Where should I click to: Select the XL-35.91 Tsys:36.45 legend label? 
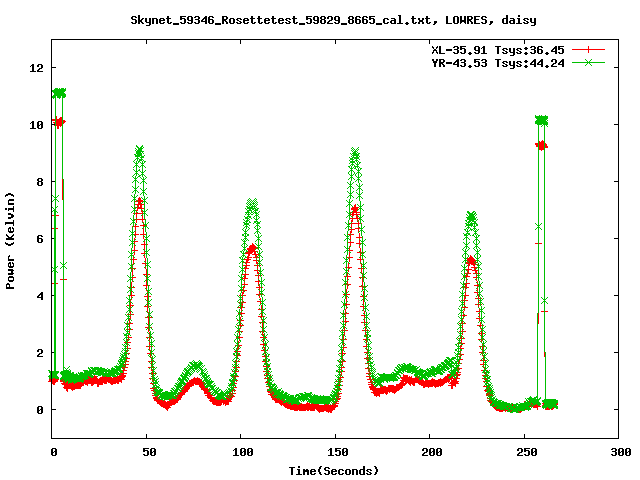pos(498,50)
